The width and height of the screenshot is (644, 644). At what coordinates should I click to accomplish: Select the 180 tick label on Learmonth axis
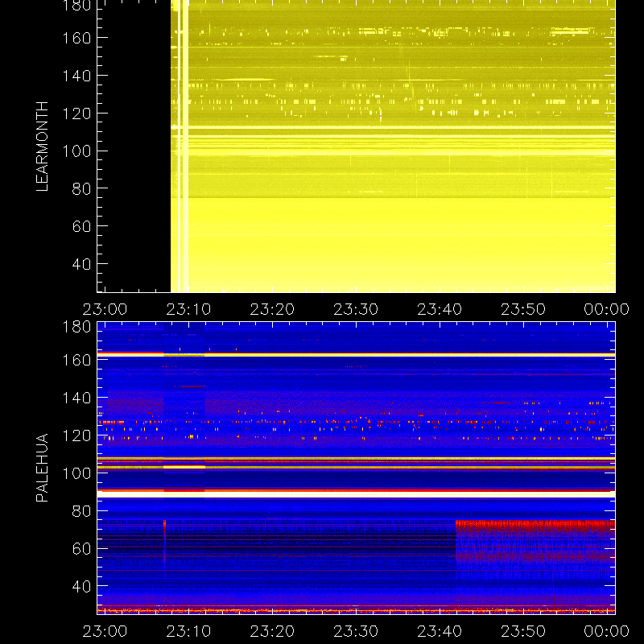pyautogui.click(x=76, y=6)
